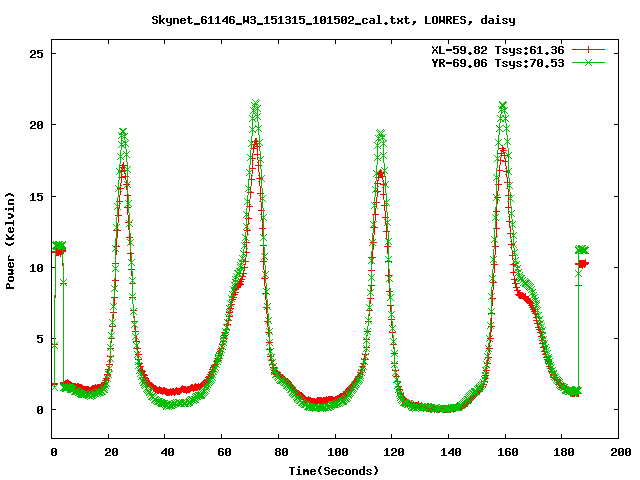The width and height of the screenshot is (640, 480).
Task: Click the calibration spike marker cluster at plot start
Action: (x=59, y=247)
